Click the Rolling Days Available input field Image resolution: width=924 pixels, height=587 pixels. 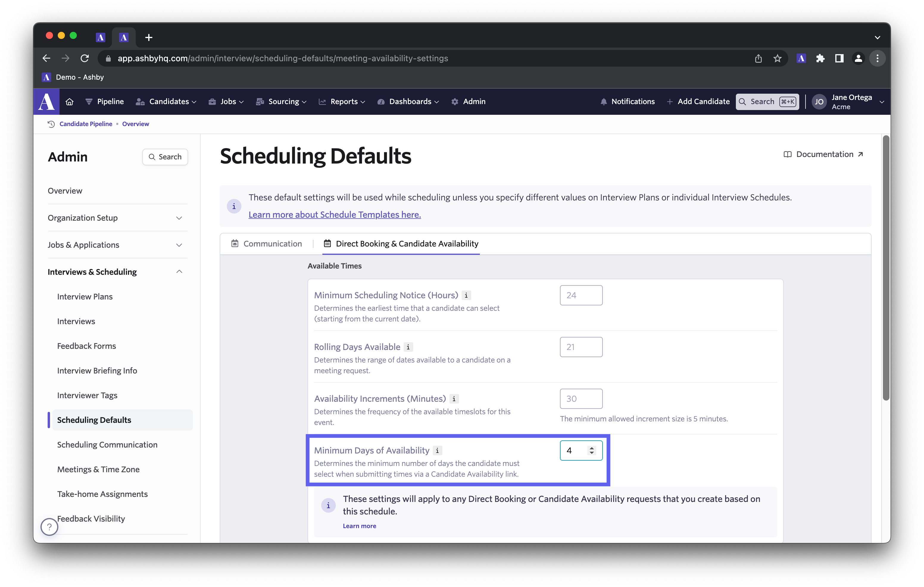click(x=580, y=346)
